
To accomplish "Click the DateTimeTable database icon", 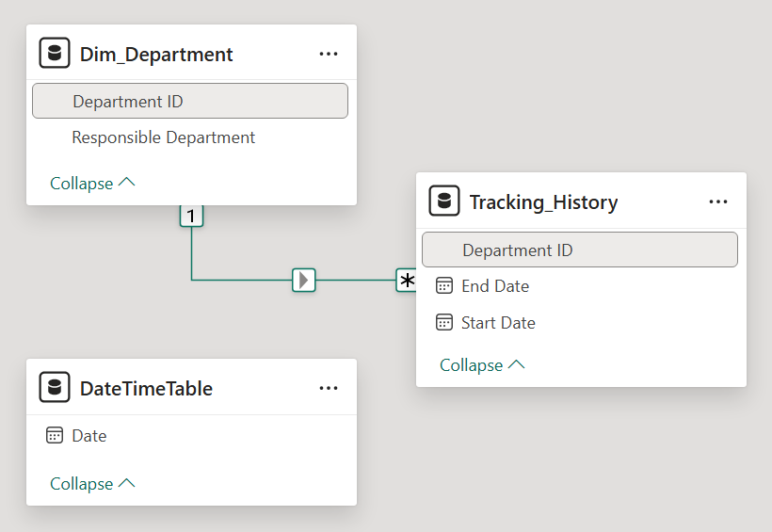I will [x=55, y=387].
